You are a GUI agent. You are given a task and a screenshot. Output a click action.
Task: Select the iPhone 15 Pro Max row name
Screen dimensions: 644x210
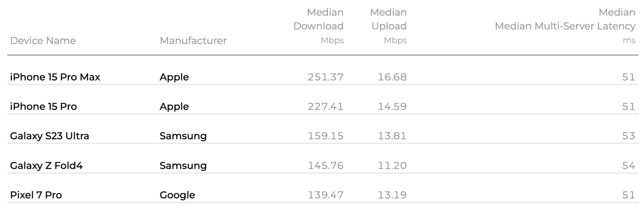(55, 77)
